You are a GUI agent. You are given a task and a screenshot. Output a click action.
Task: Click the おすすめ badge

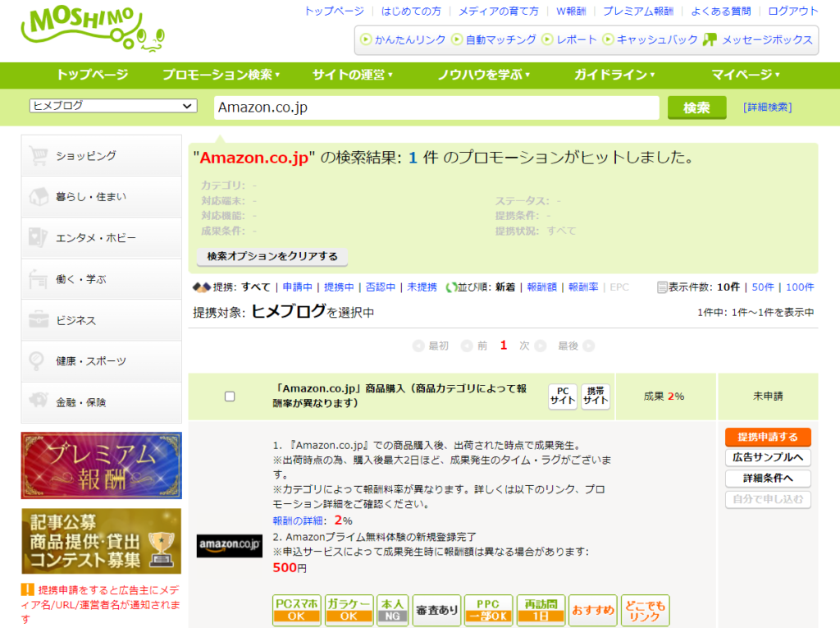click(x=593, y=610)
